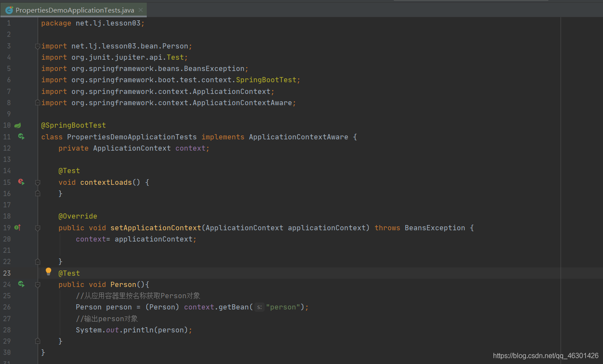603x364 pixels.
Task: Click the setApplicationContext method name
Action: click(x=156, y=228)
